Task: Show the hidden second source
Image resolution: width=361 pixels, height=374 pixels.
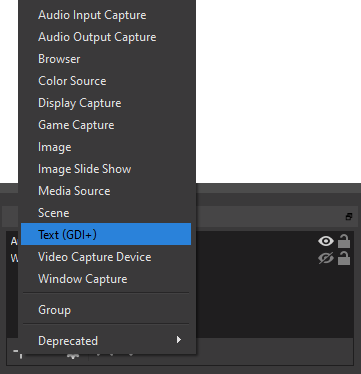Action: [326, 258]
